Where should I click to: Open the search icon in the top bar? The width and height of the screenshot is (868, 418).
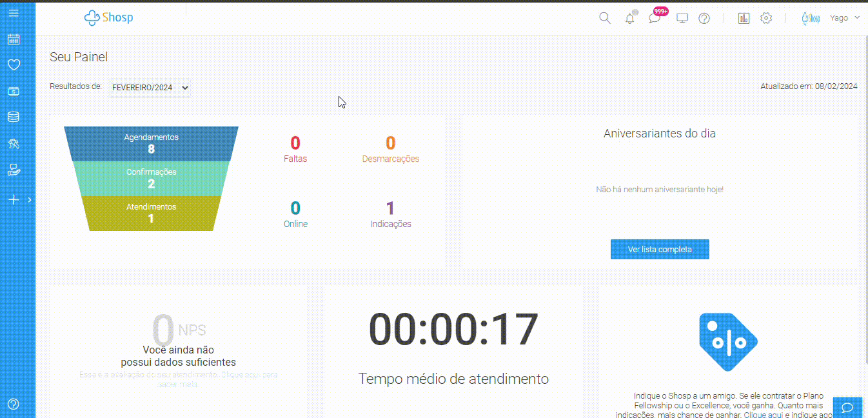[x=604, y=18]
